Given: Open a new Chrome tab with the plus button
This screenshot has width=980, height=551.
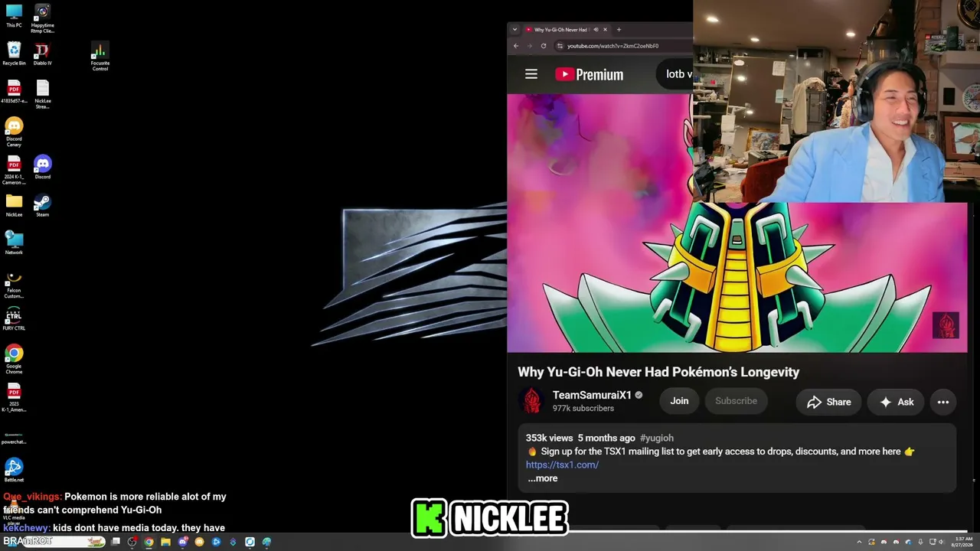Looking at the screenshot, I should pos(619,30).
